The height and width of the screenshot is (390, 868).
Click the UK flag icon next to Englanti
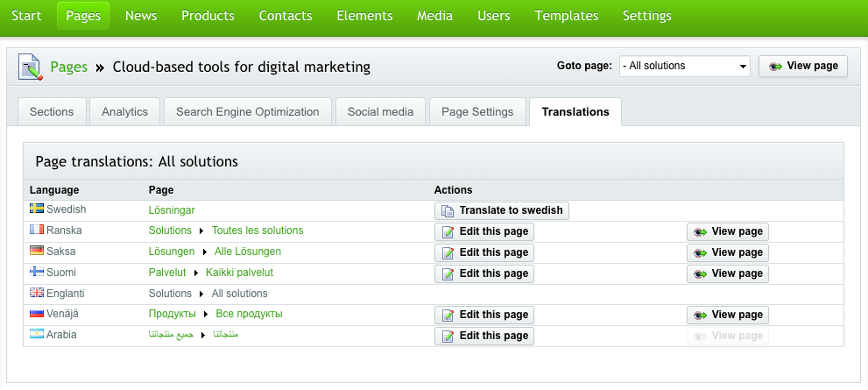(x=37, y=293)
